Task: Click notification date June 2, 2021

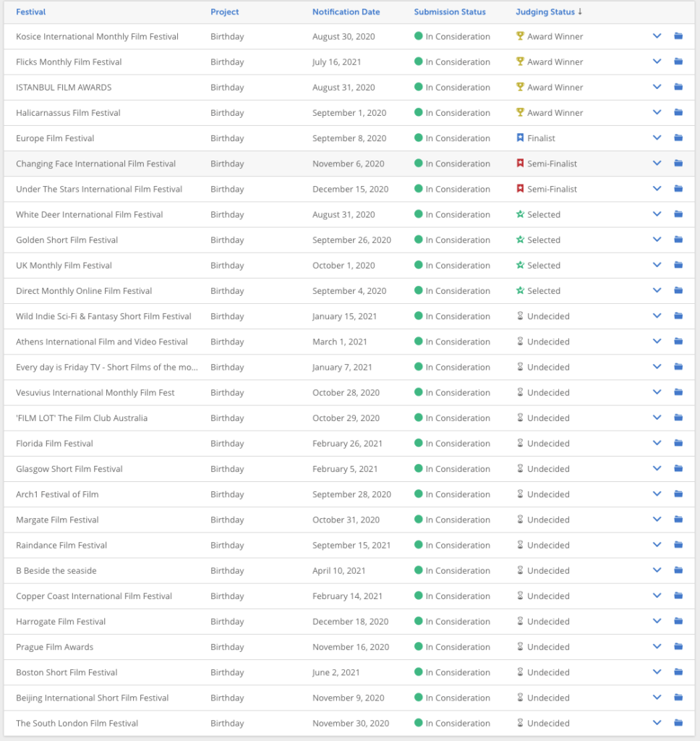Action: click(x=336, y=672)
